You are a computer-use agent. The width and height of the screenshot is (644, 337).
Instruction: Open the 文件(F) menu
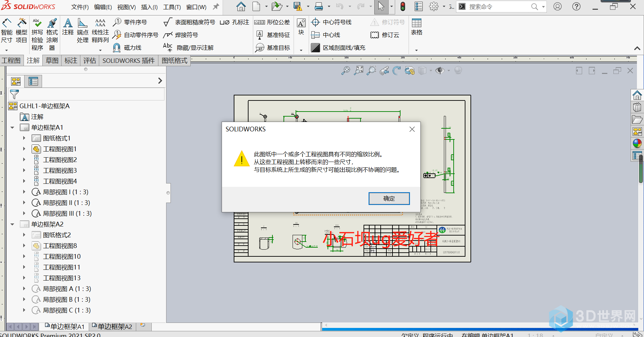(80, 7)
